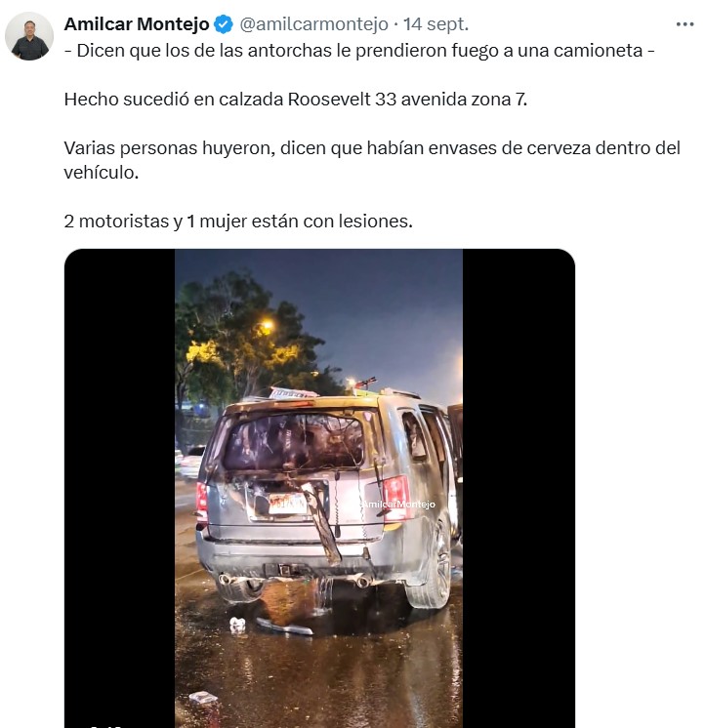
Task: Click the wet pavement below the SUV
Action: tap(318, 668)
